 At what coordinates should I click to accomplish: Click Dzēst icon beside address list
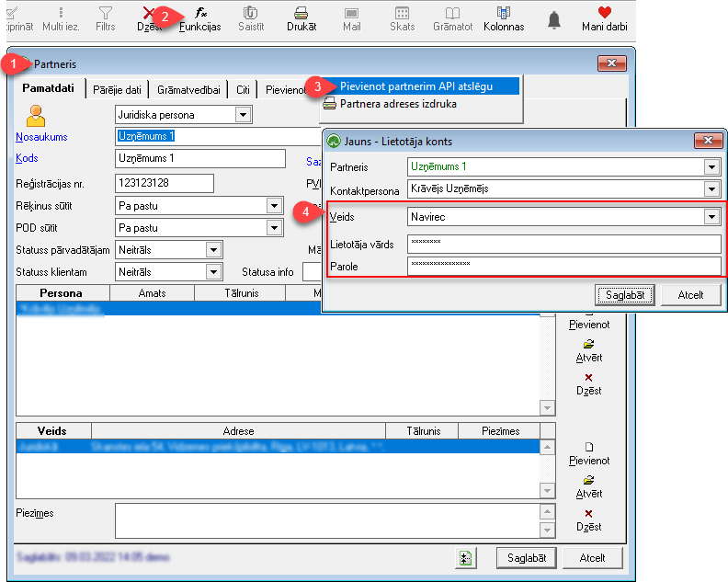588,513
